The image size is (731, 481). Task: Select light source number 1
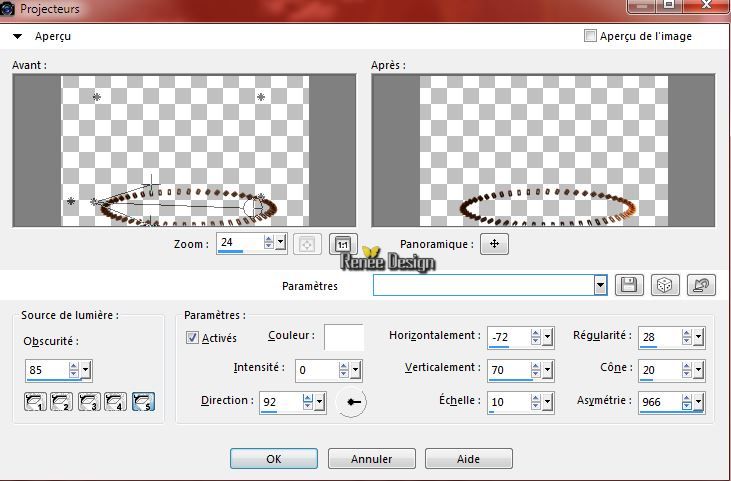[x=35, y=401]
